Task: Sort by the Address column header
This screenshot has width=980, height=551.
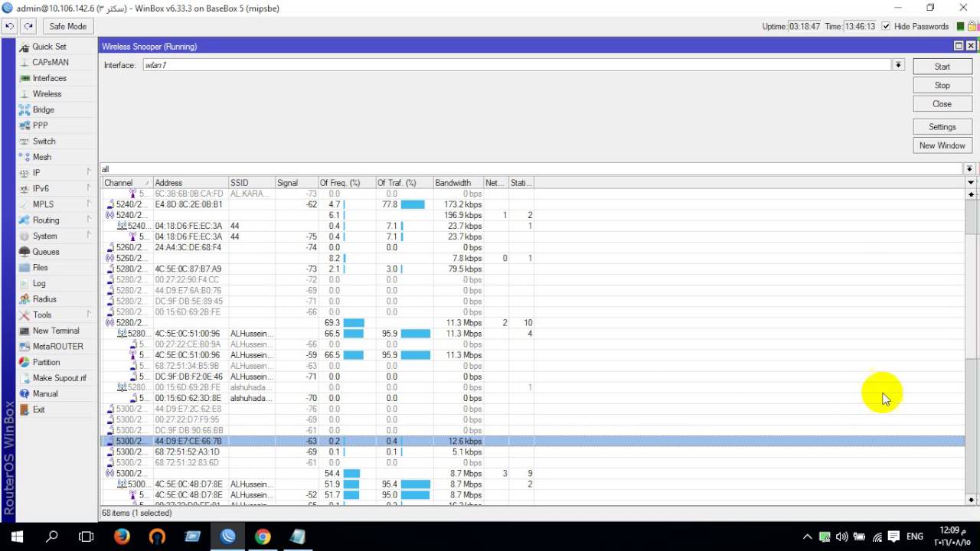Action: (x=190, y=183)
